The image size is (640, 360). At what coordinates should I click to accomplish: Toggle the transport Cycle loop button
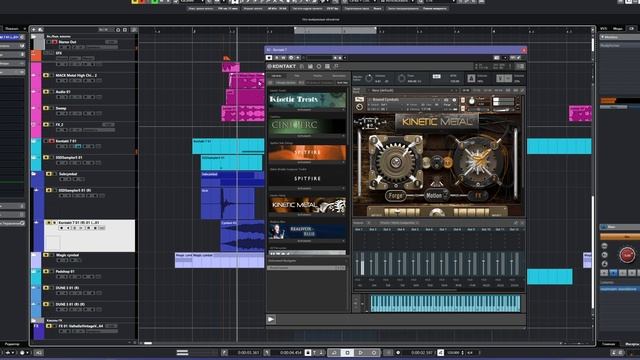pyautogui.click(x=334, y=352)
